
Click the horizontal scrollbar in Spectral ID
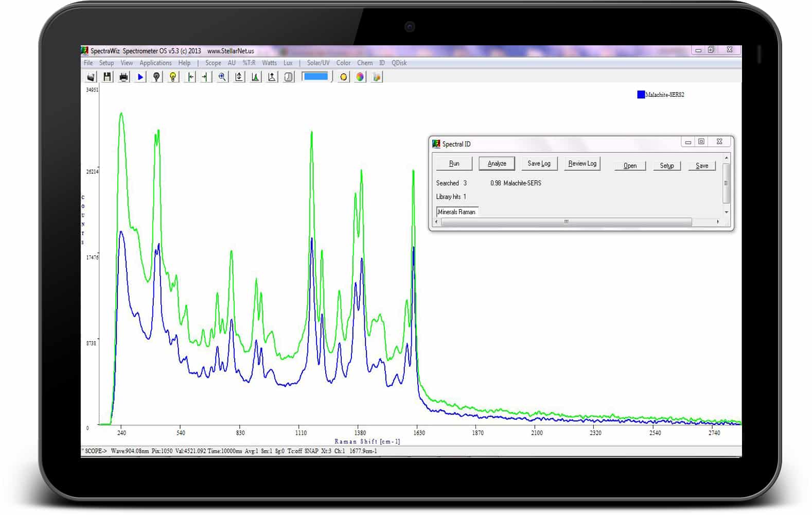566,222
